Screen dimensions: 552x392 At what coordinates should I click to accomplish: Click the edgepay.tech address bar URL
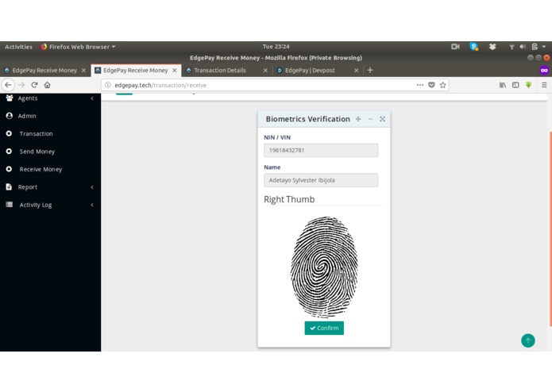(160, 85)
